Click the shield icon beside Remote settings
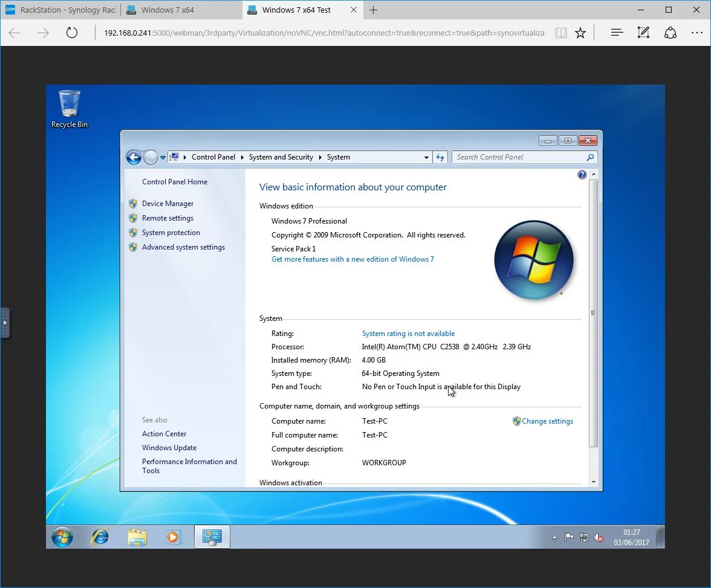The image size is (711, 588). tap(133, 218)
